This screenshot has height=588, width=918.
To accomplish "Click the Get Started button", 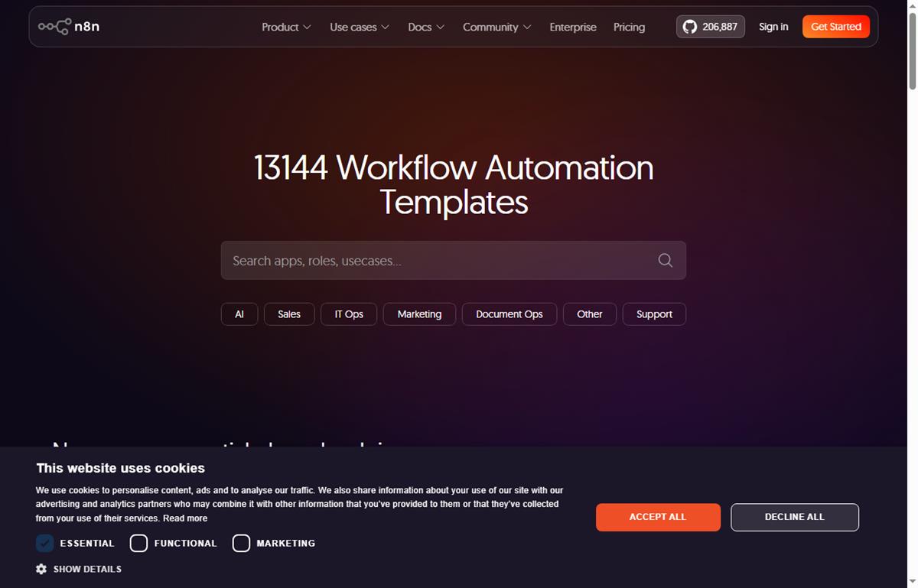I will (x=836, y=27).
